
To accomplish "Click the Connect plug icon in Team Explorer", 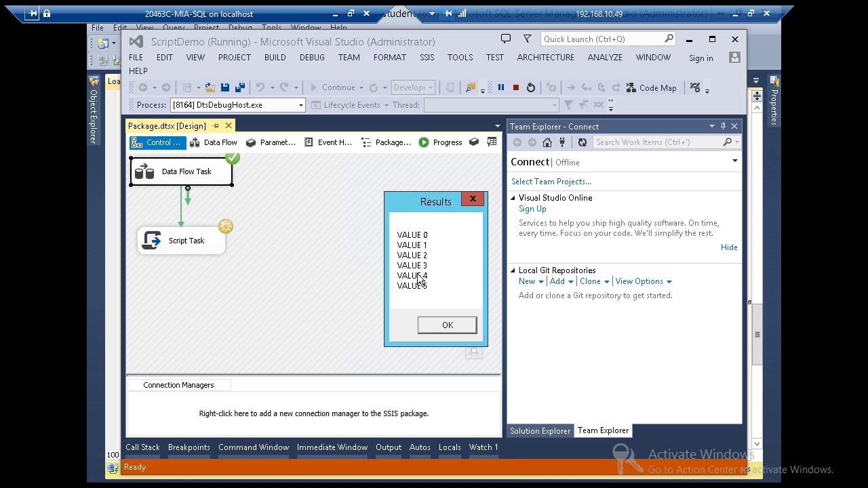I will (x=562, y=142).
